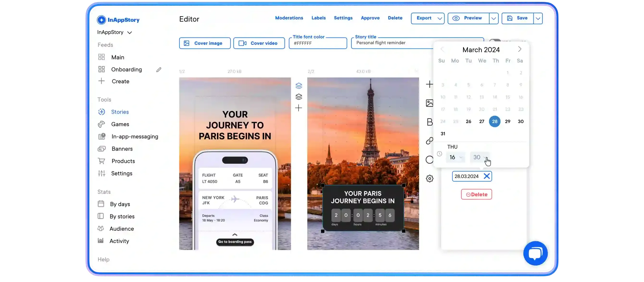Click the edit pencil next to Onboarding
The width and height of the screenshot is (644, 282).
(x=159, y=69)
